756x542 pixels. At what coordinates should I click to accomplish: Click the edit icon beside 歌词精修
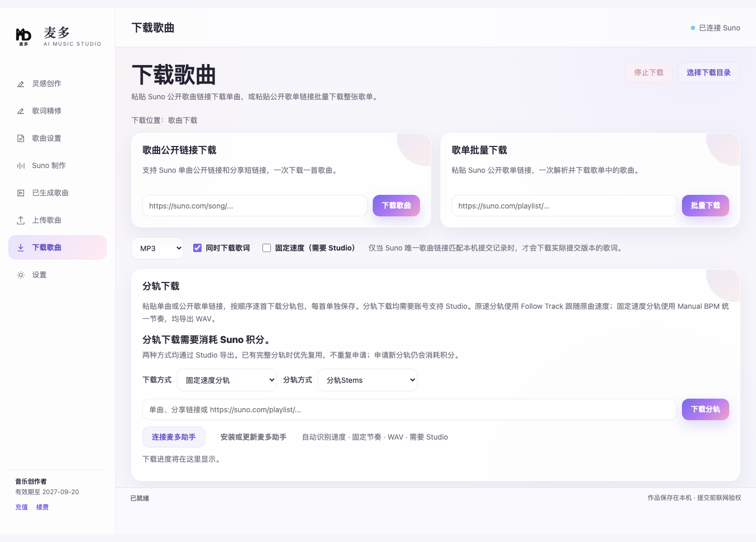(x=21, y=111)
